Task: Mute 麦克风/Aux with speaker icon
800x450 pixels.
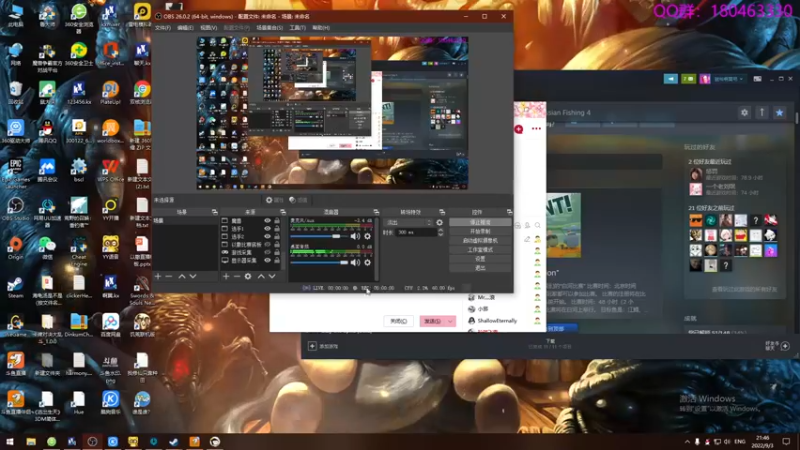Action: 355,236
